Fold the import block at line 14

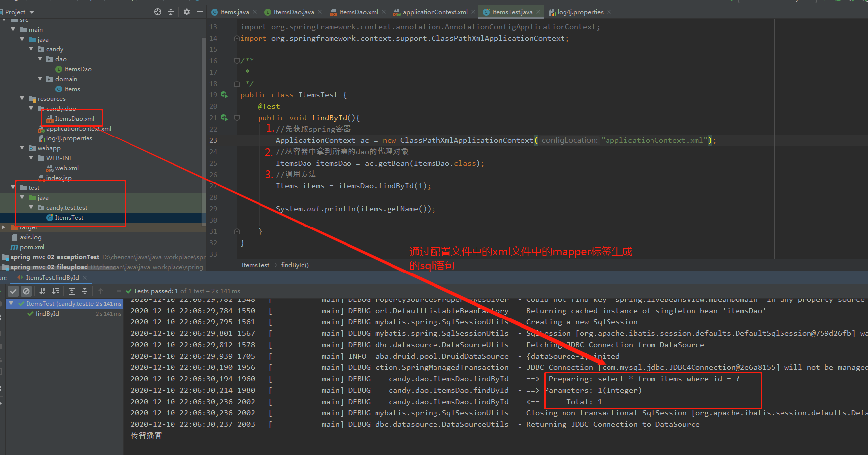[237, 38]
